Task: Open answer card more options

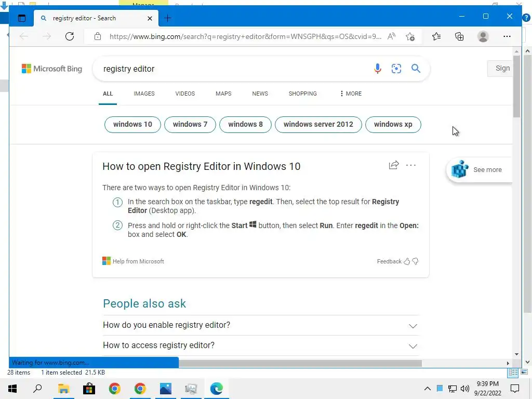Action: (411, 165)
